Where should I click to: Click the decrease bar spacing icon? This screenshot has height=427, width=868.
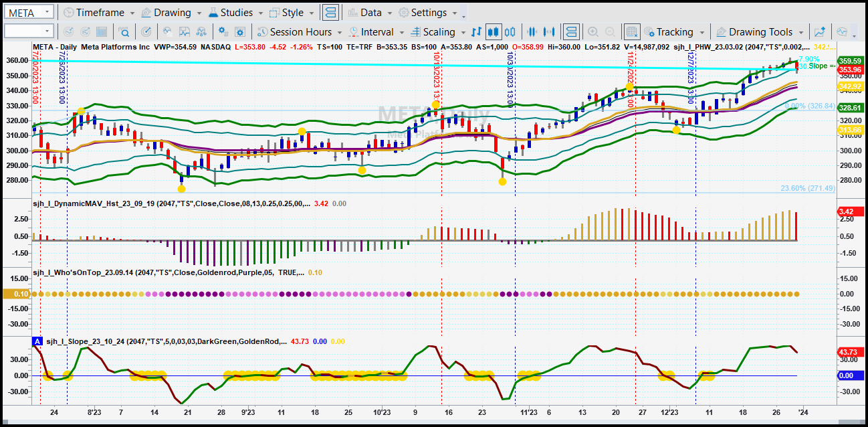click(533, 31)
